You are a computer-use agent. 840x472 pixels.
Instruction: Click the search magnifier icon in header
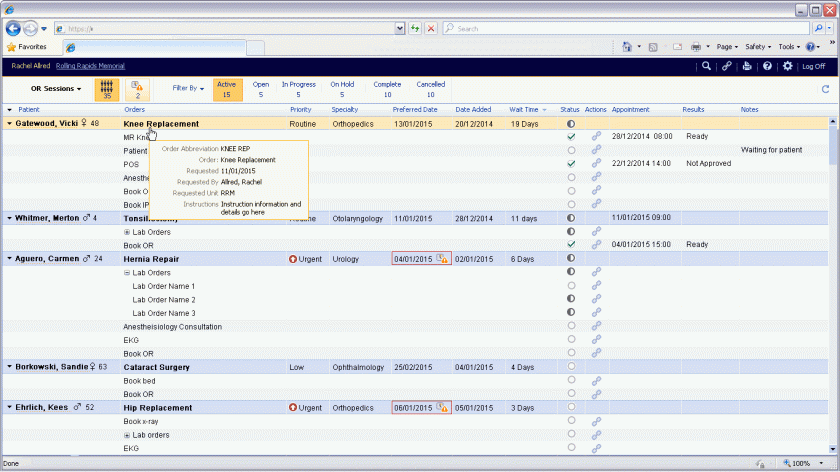click(x=706, y=66)
